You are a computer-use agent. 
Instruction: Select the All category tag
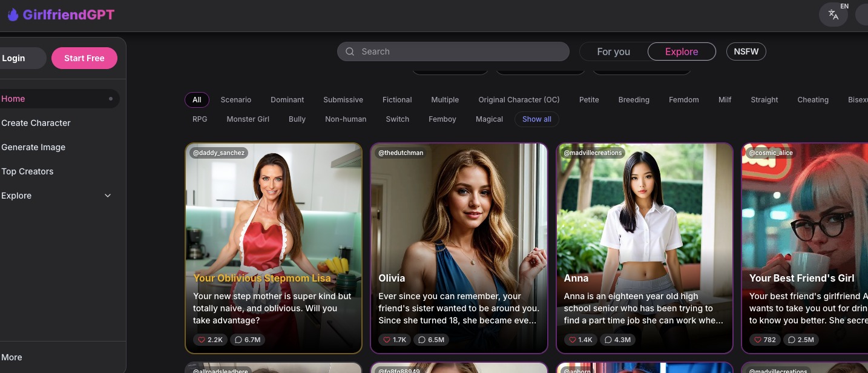click(197, 100)
